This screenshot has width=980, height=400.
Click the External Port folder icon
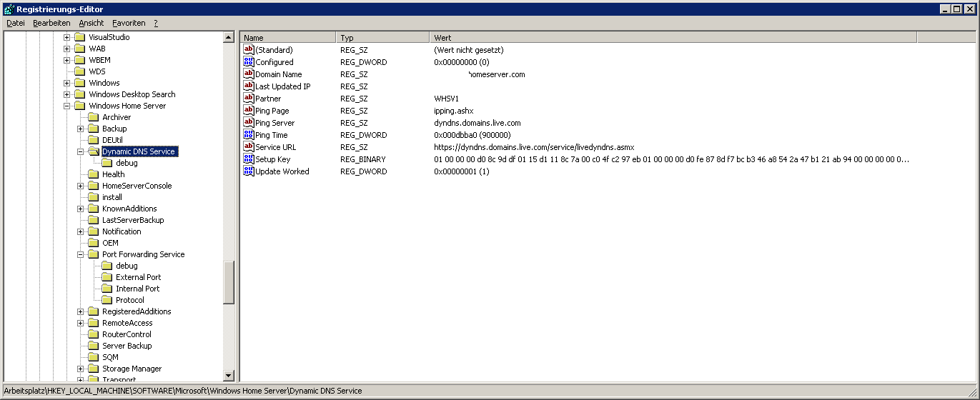click(107, 277)
